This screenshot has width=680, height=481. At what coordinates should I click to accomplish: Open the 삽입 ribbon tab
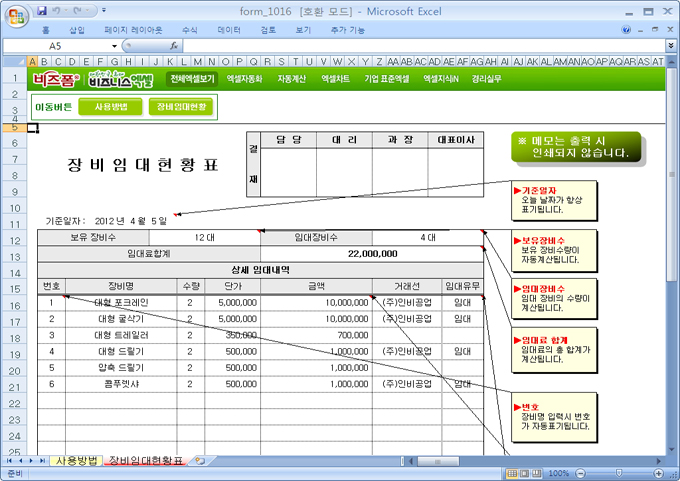pyautogui.click(x=77, y=30)
